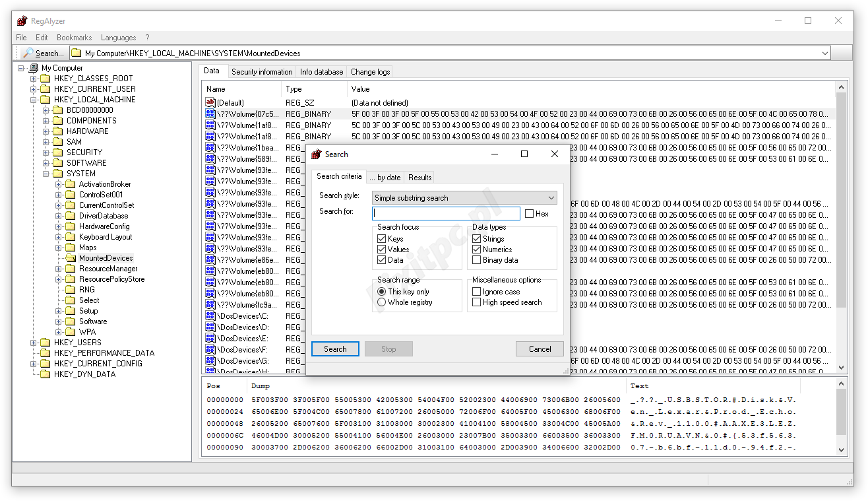The height and width of the screenshot is (501, 868).
Task: Open the Results tab in Search dialog
Action: click(419, 178)
